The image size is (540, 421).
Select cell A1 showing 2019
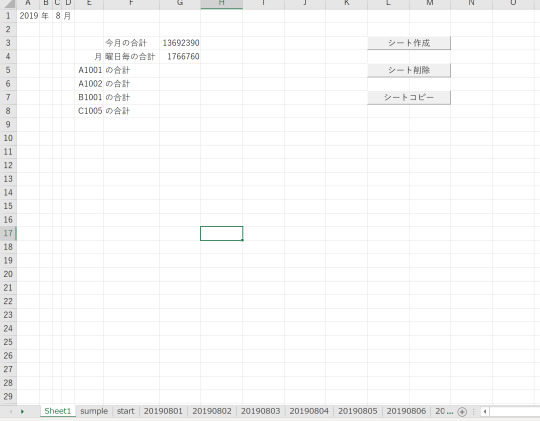pyautogui.click(x=28, y=16)
